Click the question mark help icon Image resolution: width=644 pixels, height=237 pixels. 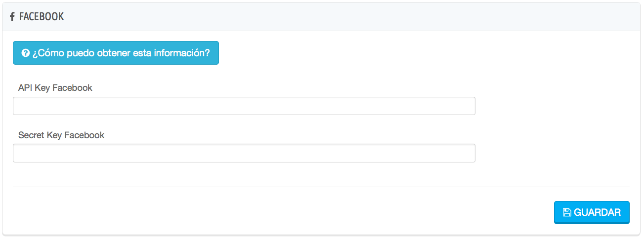25,53
